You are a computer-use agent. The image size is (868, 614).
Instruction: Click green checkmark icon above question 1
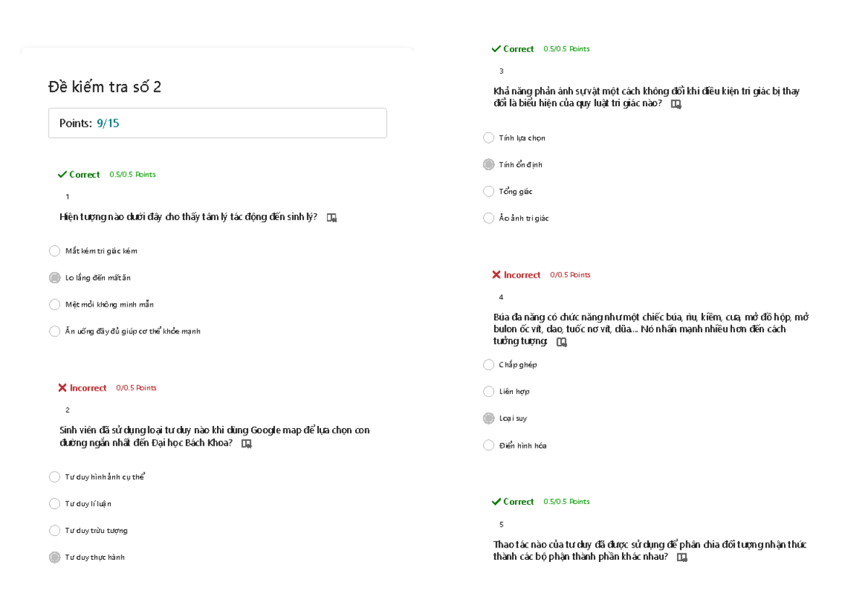pyautogui.click(x=62, y=174)
